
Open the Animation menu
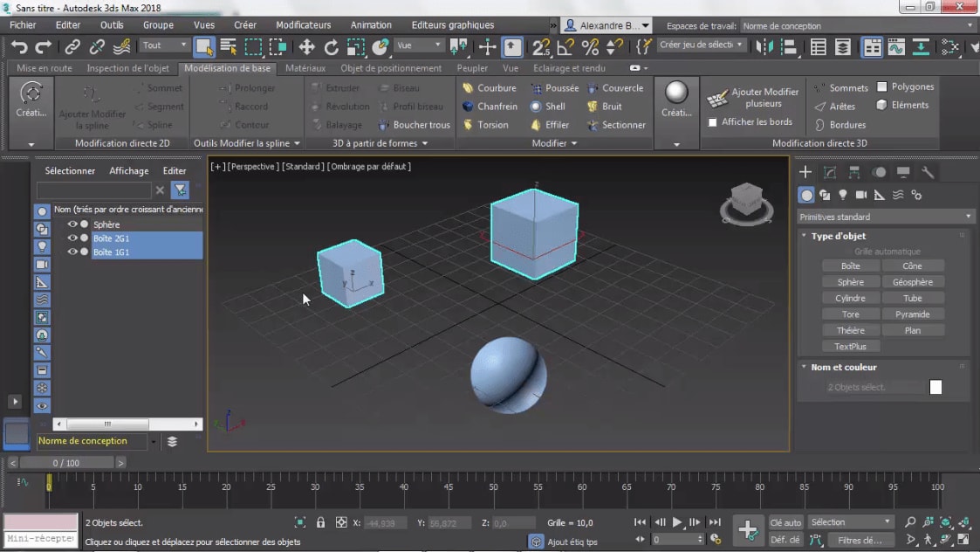click(371, 25)
